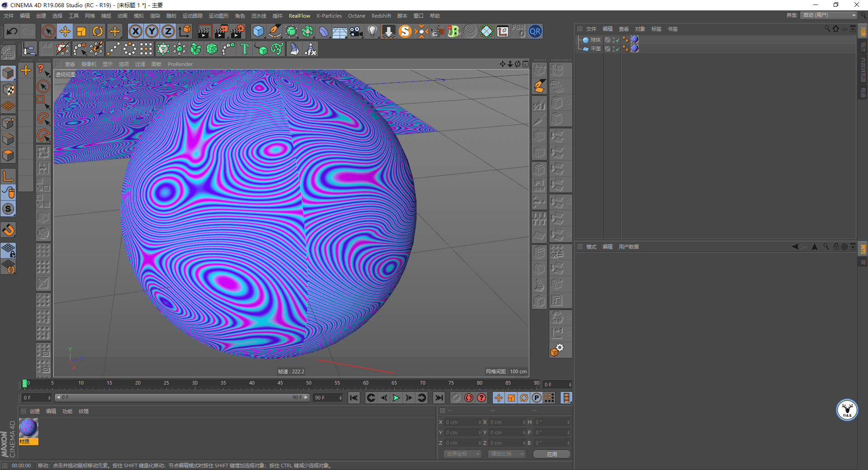868x470 pixels.
Task: Toggle Position keyframe recording button
Action: (499, 398)
